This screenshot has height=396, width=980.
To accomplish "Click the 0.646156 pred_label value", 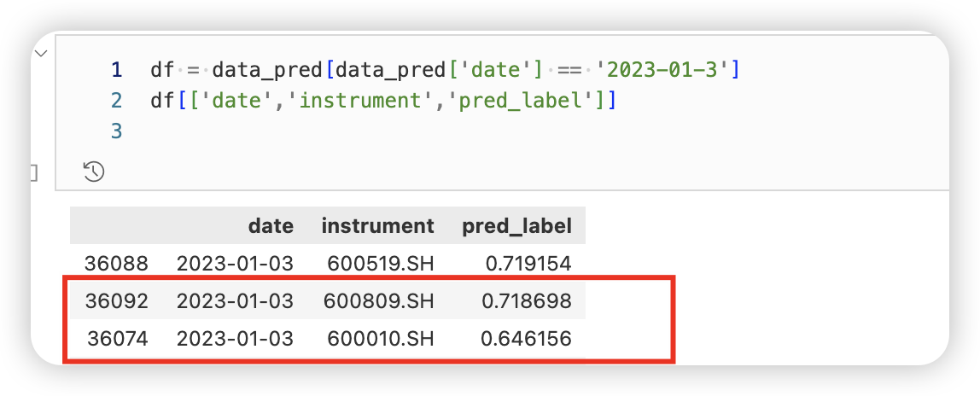I will (x=526, y=339).
